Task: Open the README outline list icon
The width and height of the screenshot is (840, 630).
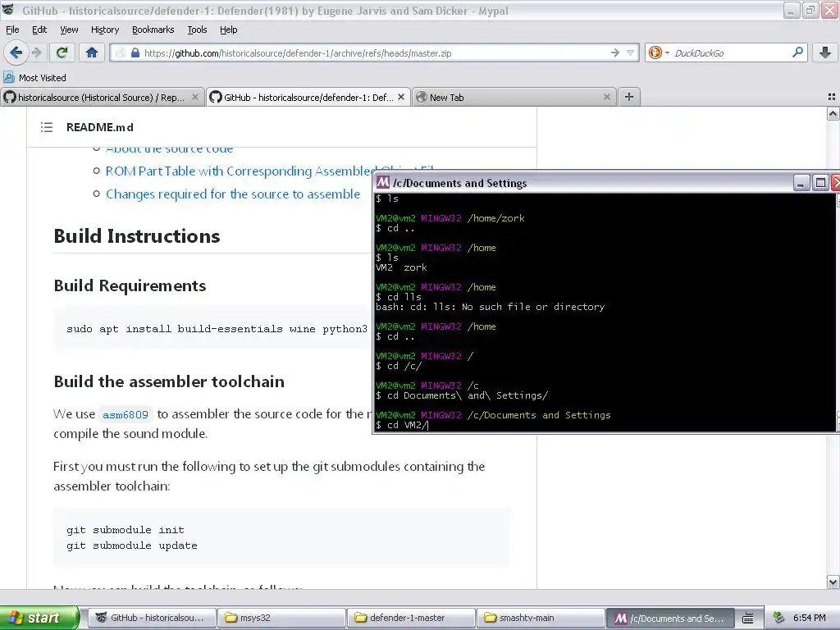Action: click(x=47, y=127)
